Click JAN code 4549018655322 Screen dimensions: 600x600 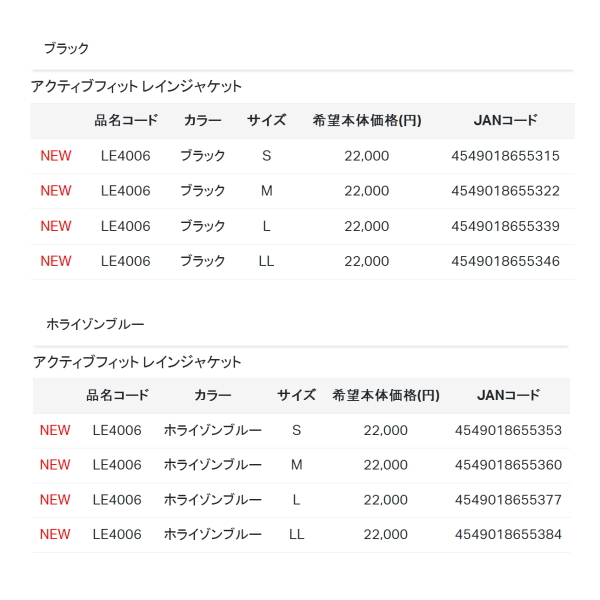click(505, 191)
